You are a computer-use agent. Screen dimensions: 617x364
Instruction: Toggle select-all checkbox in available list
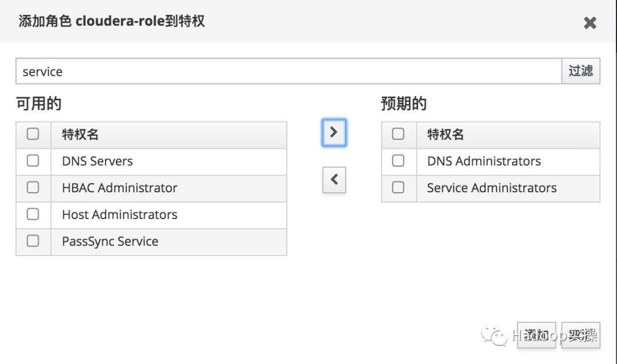pyautogui.click(x=33, y=134)
